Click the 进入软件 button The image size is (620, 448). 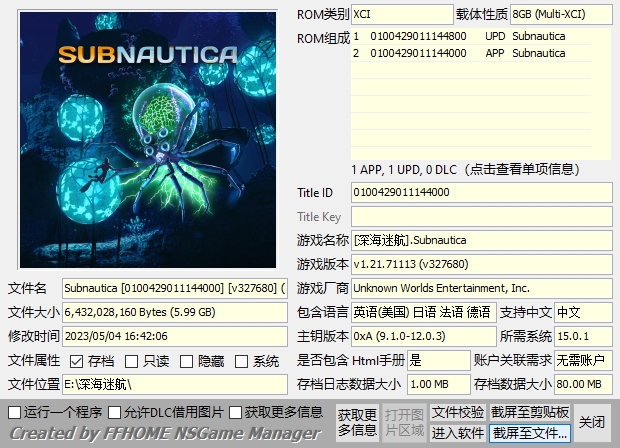coord(458,432)
